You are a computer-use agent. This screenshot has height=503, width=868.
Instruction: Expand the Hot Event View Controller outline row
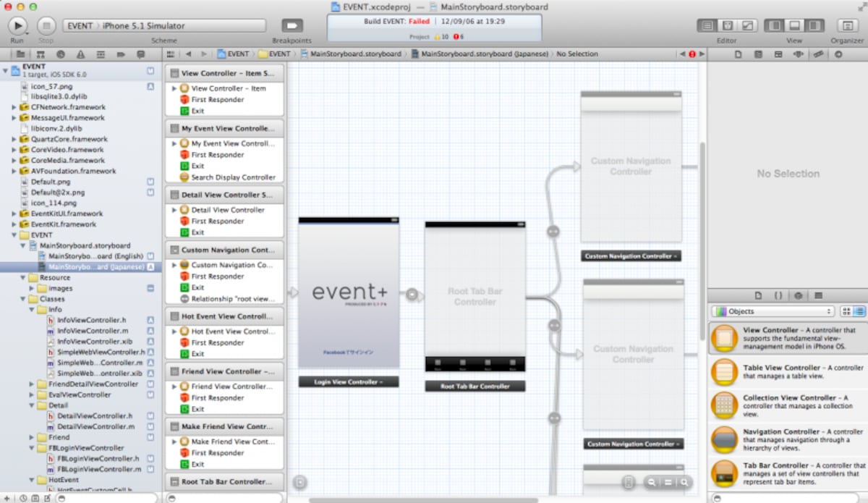[x=174, y=331]
